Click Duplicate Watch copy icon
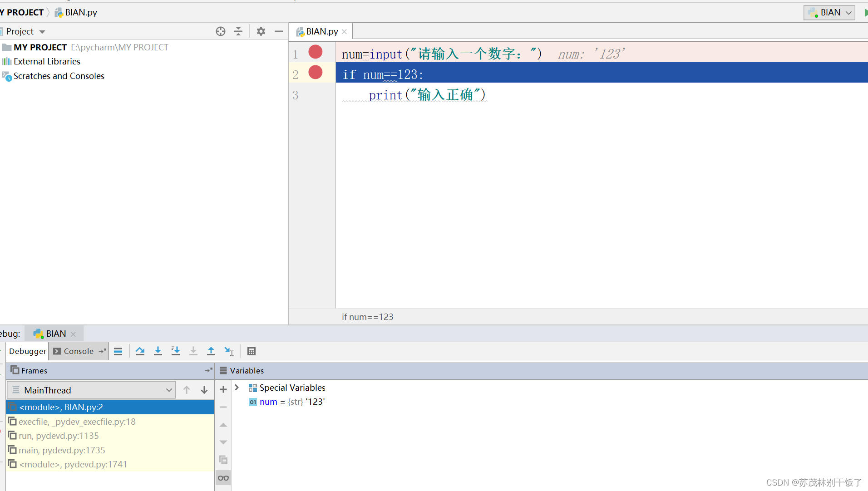The image size is (868, 491). tap(223, 460)
